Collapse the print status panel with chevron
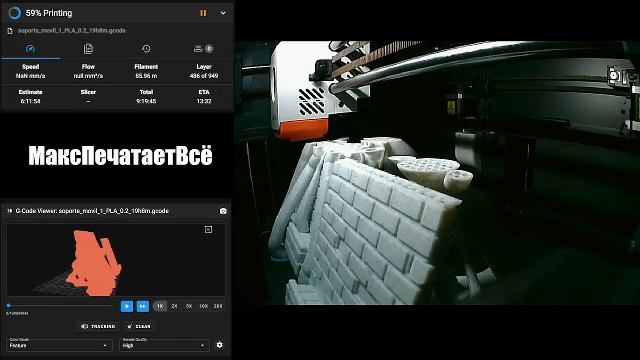640x360 pixels. pos(223,13)
